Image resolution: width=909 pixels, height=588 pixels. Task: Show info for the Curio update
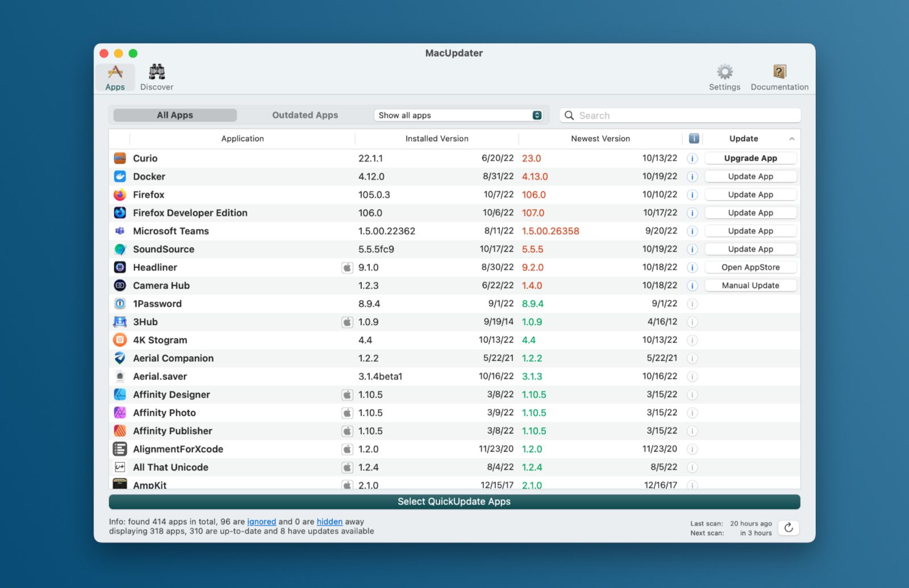tap(692, 159)
